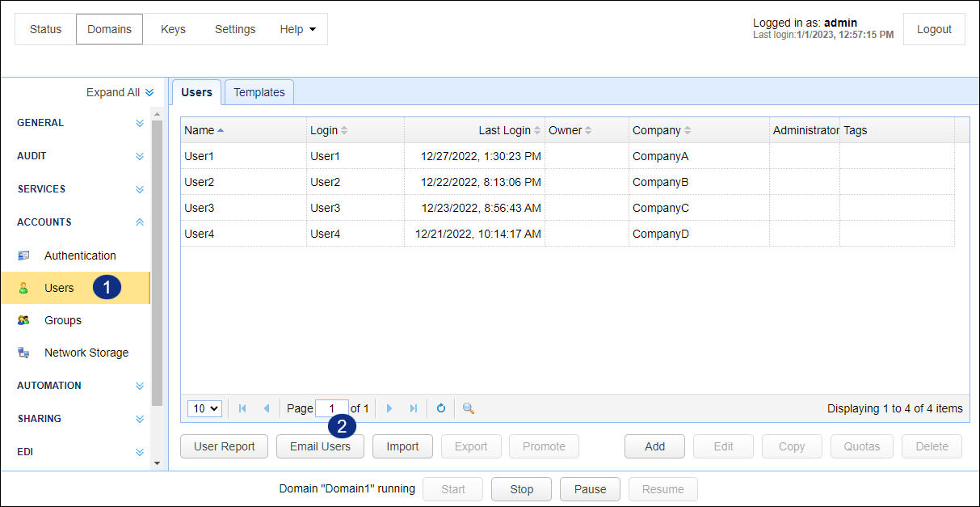
Task: Click the Email Users button
Action: click(320, 446)
